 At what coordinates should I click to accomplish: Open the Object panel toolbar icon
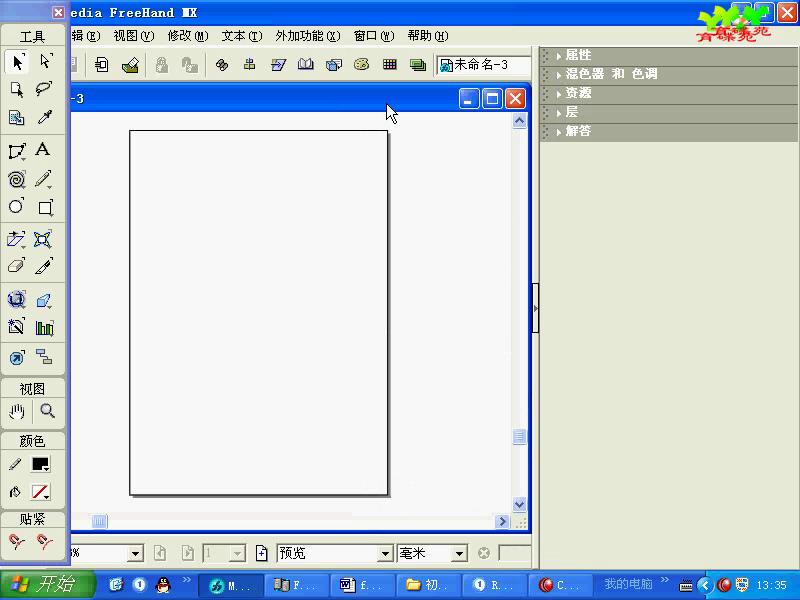(x=334, y=65)
